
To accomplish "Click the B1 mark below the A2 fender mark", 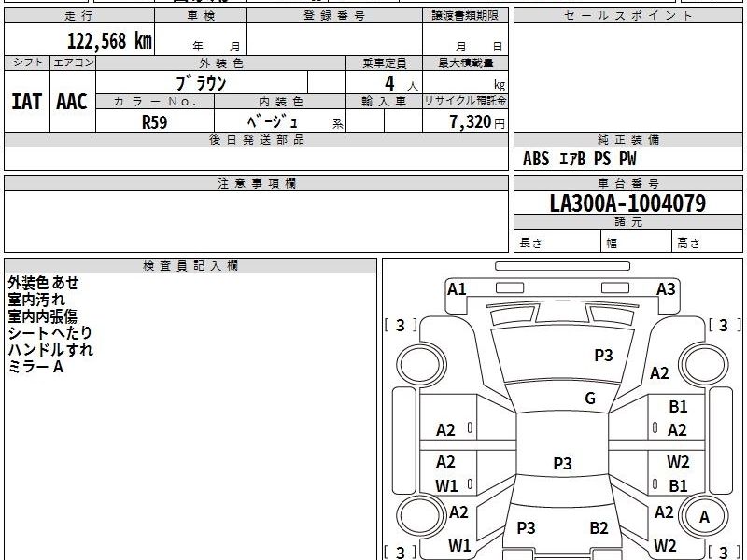I will coord(678,407).
